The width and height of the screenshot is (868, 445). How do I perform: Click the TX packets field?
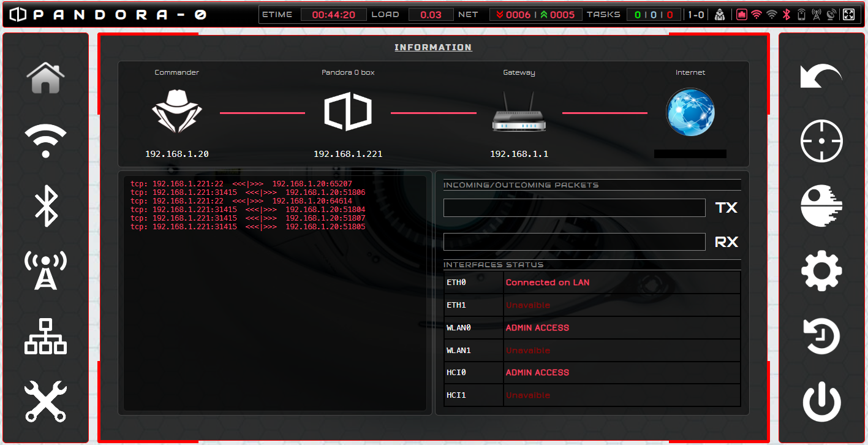(574, 208)
